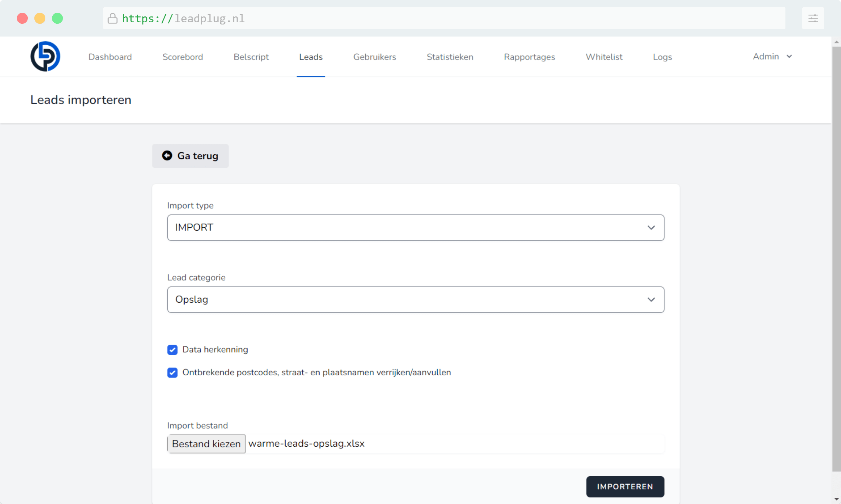Viewport: 841px width, 504px height.
Task: Open the Admin user menu
Action: pyautogui.click(x=772, y=57)
